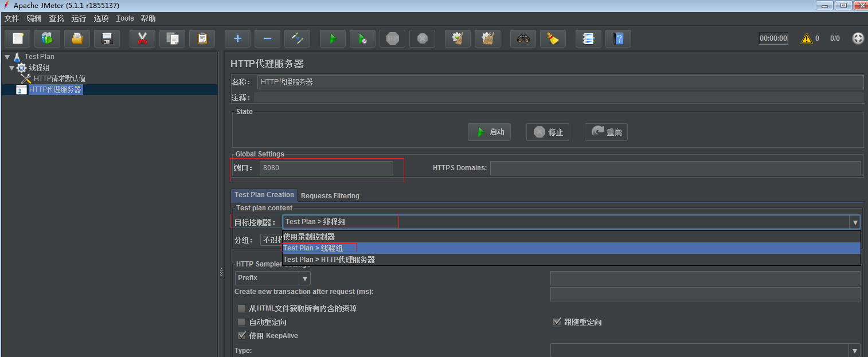This screenshot has width=868, height=357.
Task: Toggle selected element with the toggle icon
Action: [298, 38]
